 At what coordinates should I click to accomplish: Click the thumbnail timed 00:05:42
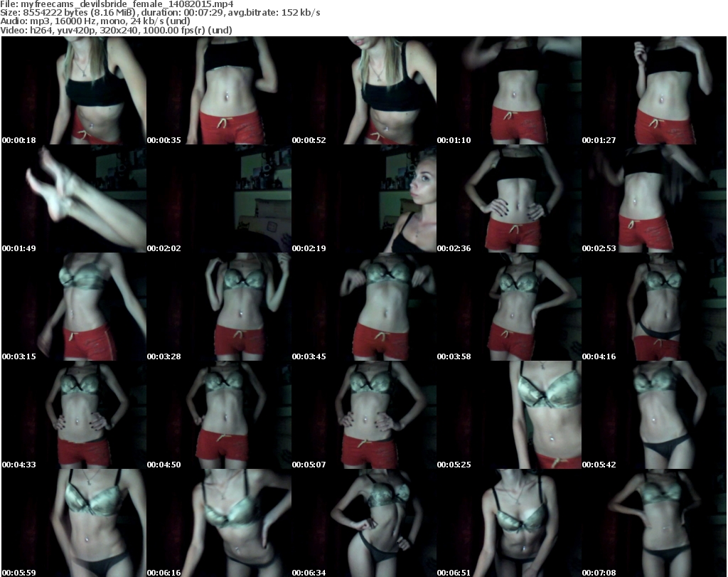(654, 415)
